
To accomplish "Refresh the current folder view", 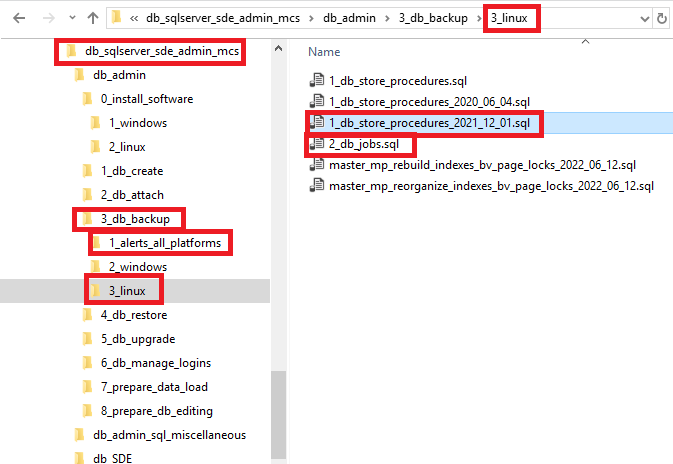I will (662, 18).
